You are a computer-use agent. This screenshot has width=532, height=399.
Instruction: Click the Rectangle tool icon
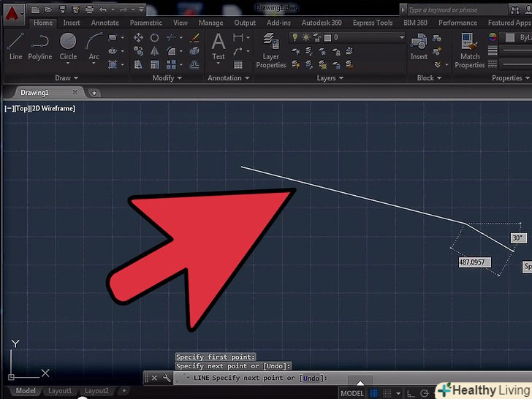click(113, 37)
